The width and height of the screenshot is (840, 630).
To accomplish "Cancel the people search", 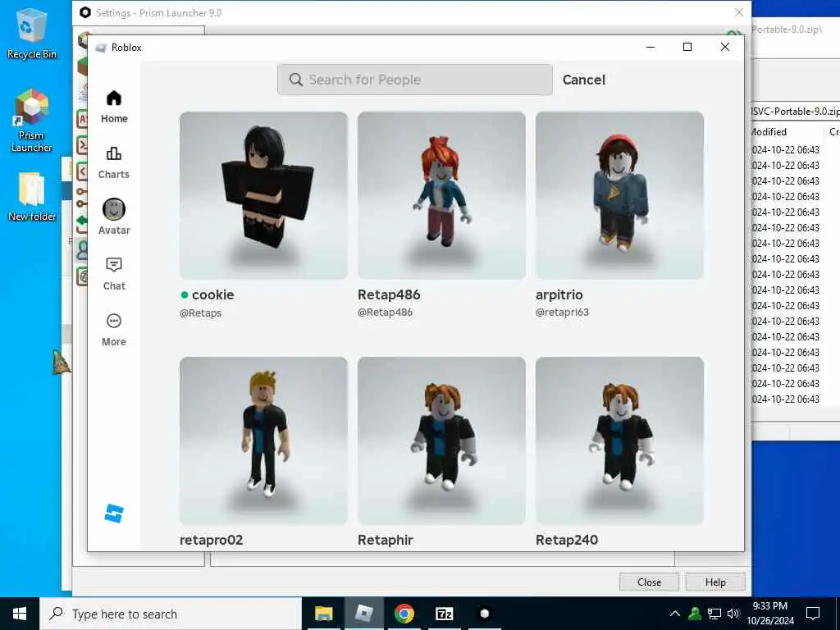I will (x=583, y=80).
